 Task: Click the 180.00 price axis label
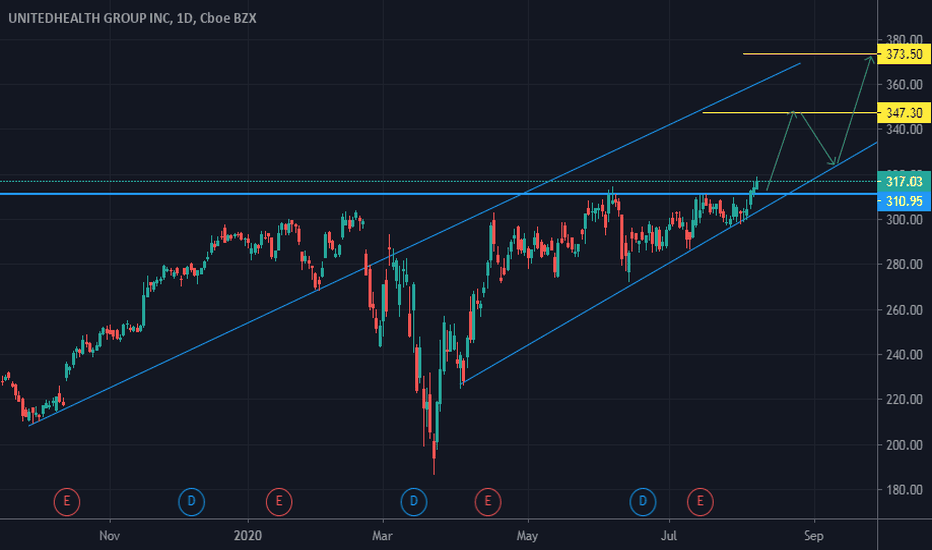(x=904, y=490)
